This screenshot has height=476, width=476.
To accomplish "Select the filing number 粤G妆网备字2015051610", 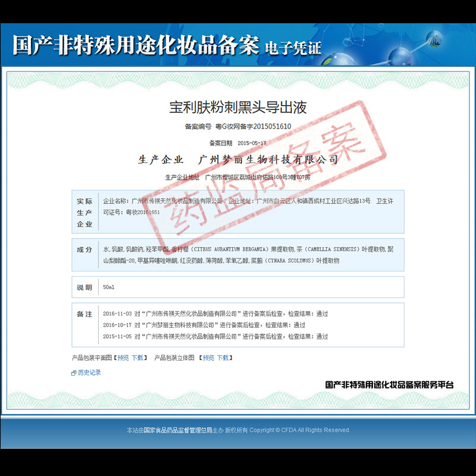I will [x=253, y=127].
